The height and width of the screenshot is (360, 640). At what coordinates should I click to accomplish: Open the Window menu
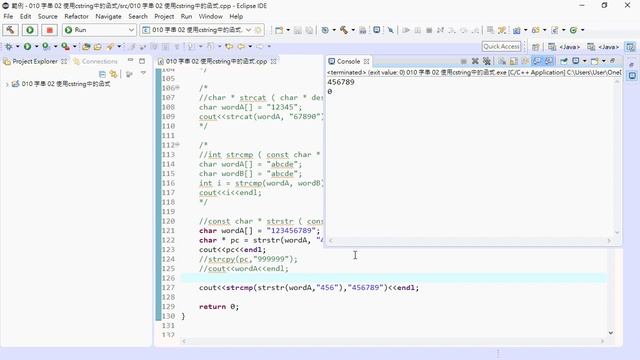tap(211, 16)
